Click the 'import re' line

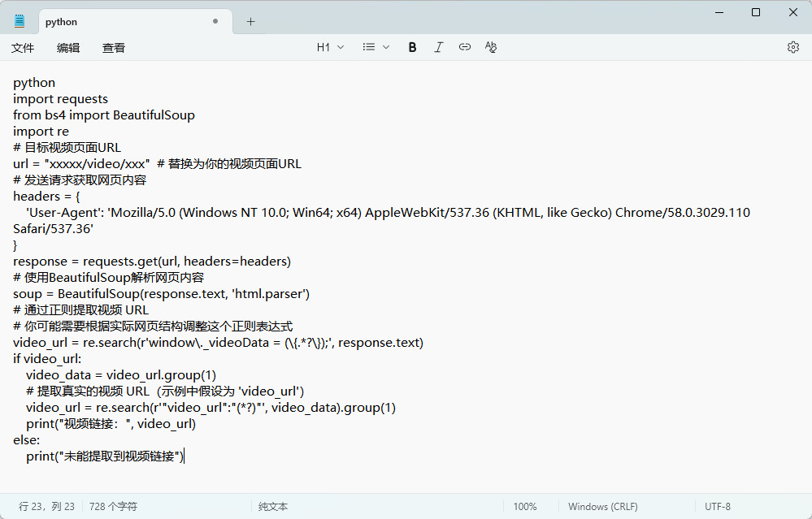tap(41, 132)
